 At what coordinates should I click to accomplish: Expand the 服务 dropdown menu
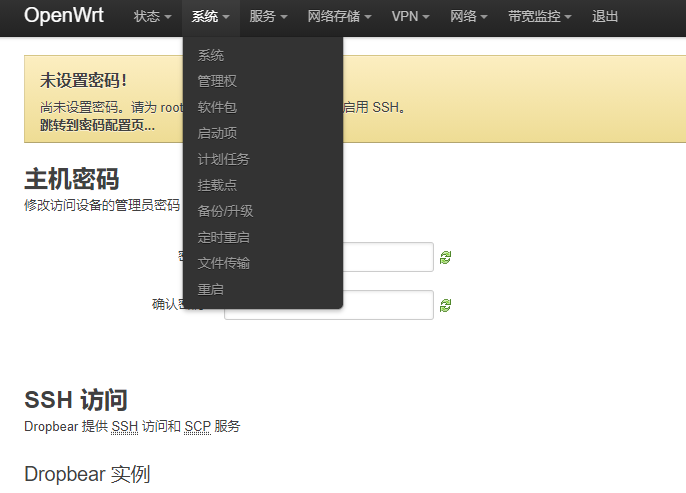(268, 17)
